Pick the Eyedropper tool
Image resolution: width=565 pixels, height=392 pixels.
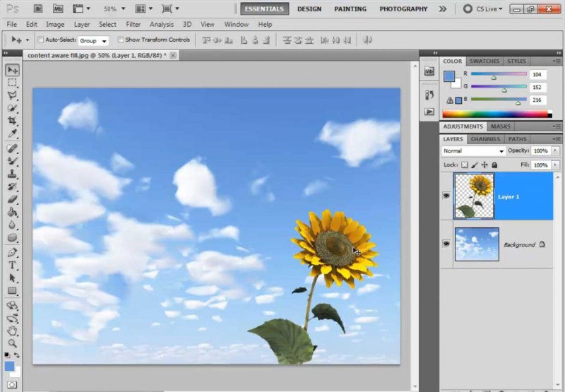(12, 133)
